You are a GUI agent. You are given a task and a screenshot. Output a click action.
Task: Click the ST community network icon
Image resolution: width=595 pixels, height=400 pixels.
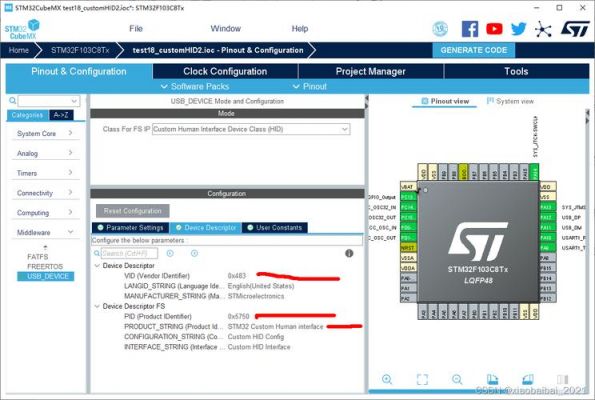point(543,29)
